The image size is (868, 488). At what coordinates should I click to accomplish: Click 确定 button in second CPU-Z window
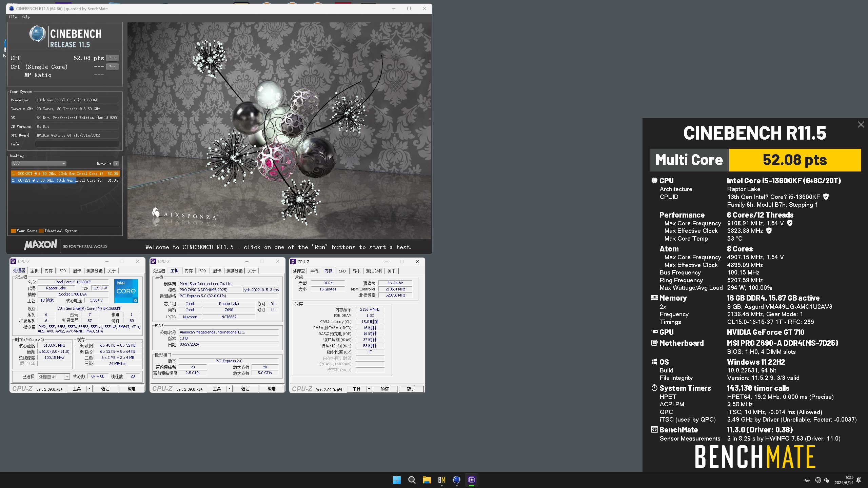[x=271, y=389]
